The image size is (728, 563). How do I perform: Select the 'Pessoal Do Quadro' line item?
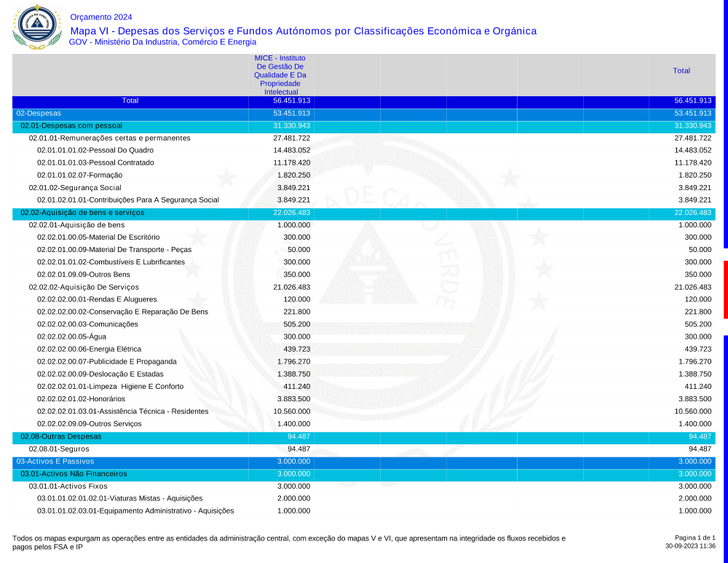pos(95,151)
